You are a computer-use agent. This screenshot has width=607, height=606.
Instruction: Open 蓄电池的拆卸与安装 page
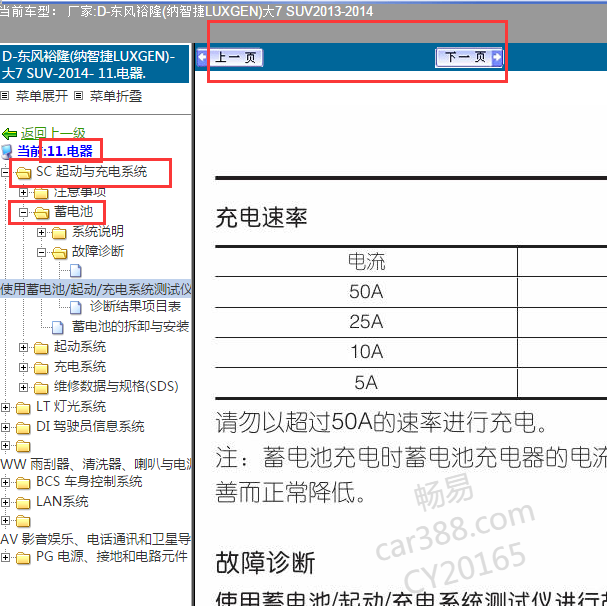[x=130, y=326]
